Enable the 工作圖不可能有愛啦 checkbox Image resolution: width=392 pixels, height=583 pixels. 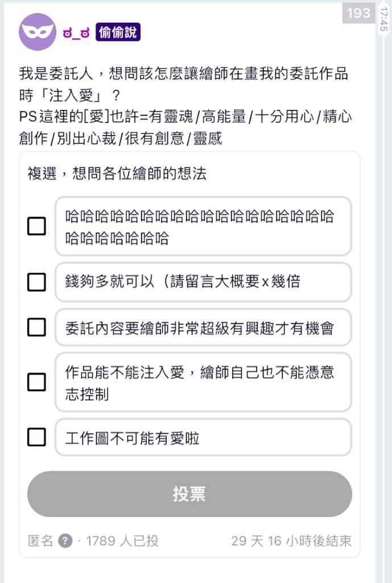tap(37, 437)
